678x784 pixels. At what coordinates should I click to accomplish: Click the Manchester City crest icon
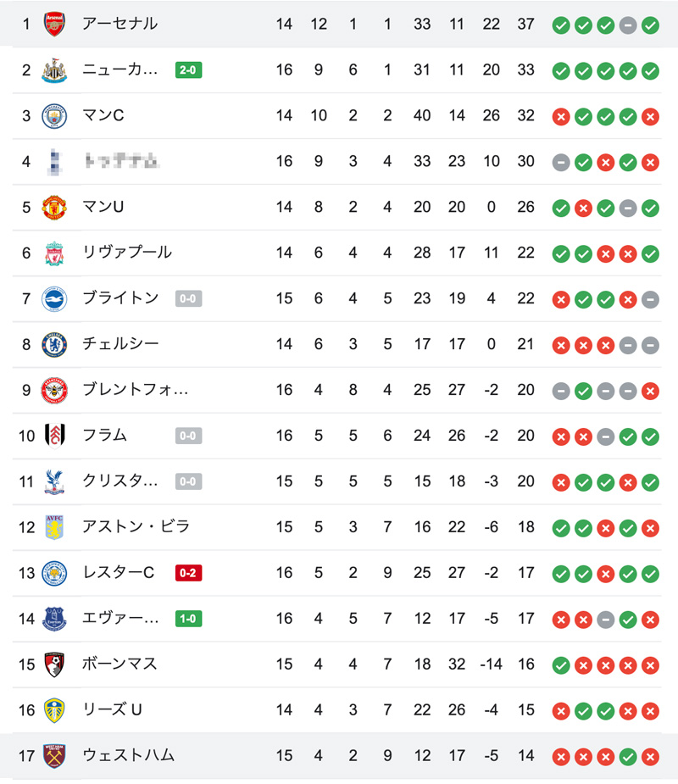[x=54, y=116]
